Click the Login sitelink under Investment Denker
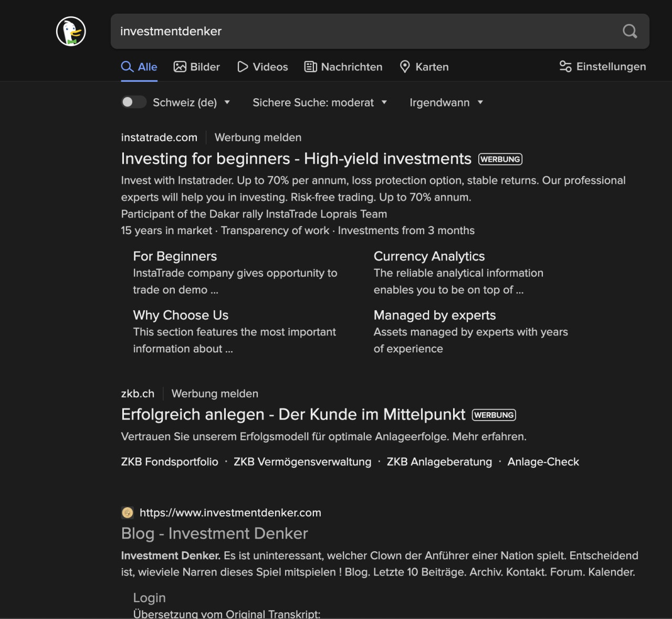The height and width of the screenshot is (619, 672). coord(149,597)
